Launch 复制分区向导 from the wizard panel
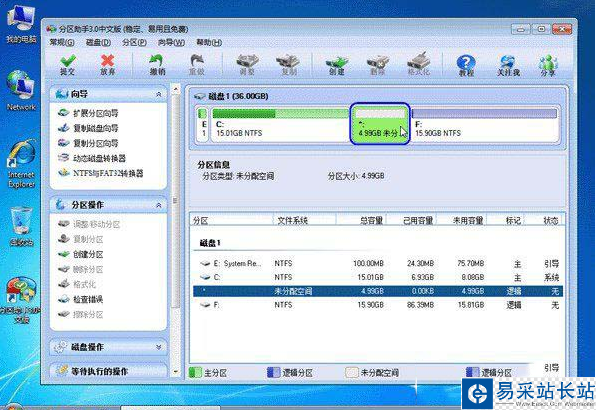Screen dimensions: 596x410 coord(88,143)
